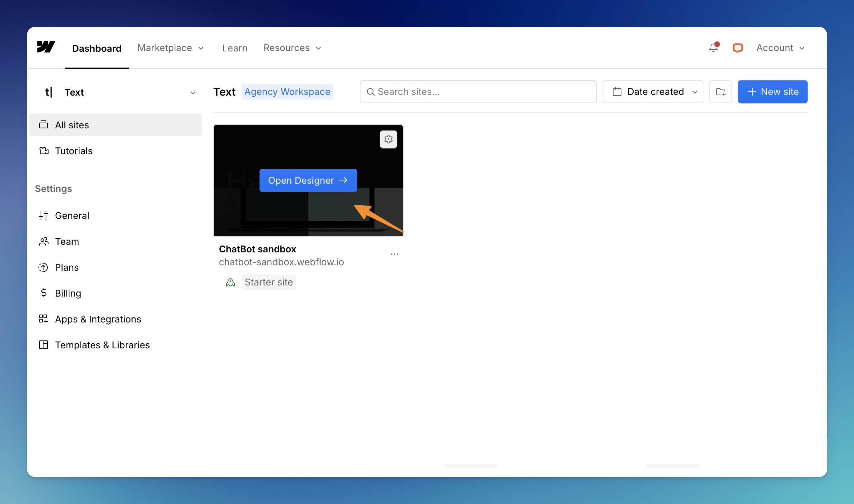Viewport: 854px width, 504px height.
Task: Expand the Account menu
Action: pos(780,48)
